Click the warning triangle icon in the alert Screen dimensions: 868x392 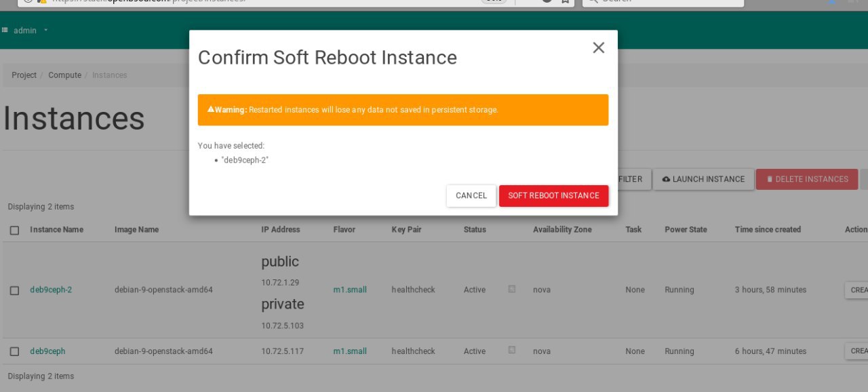(211, 109)
